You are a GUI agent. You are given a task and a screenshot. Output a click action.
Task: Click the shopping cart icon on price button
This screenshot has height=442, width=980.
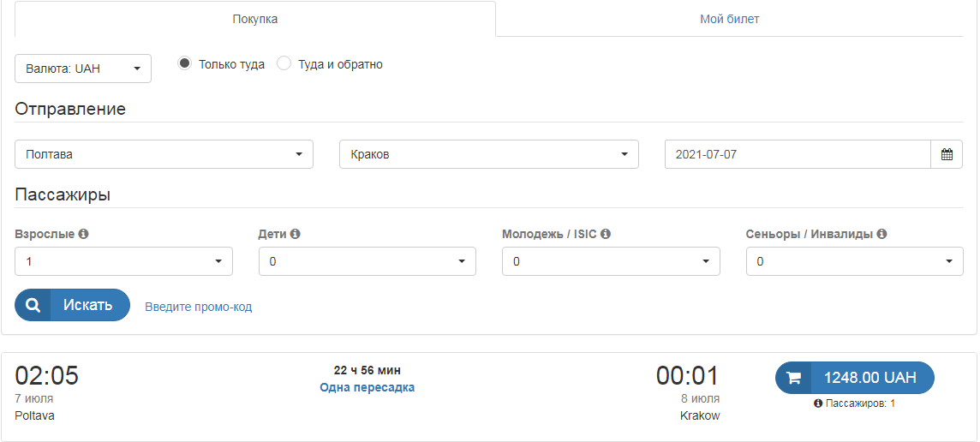coord(793,378)
